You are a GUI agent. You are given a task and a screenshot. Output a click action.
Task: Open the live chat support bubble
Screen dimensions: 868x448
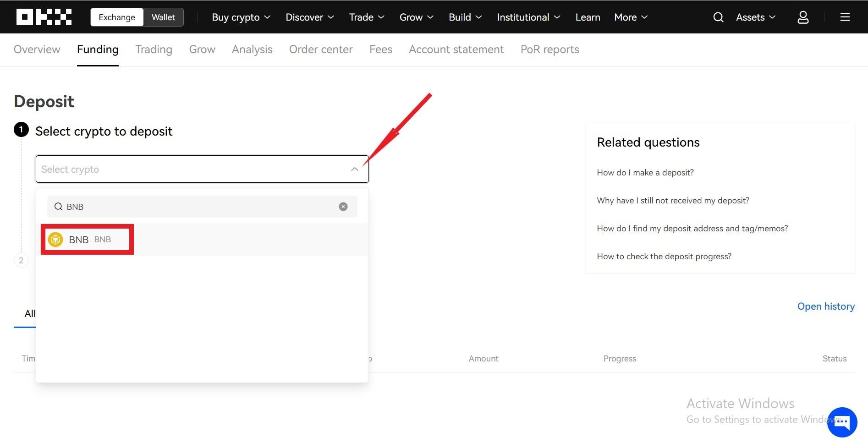[x=842, y=422]
